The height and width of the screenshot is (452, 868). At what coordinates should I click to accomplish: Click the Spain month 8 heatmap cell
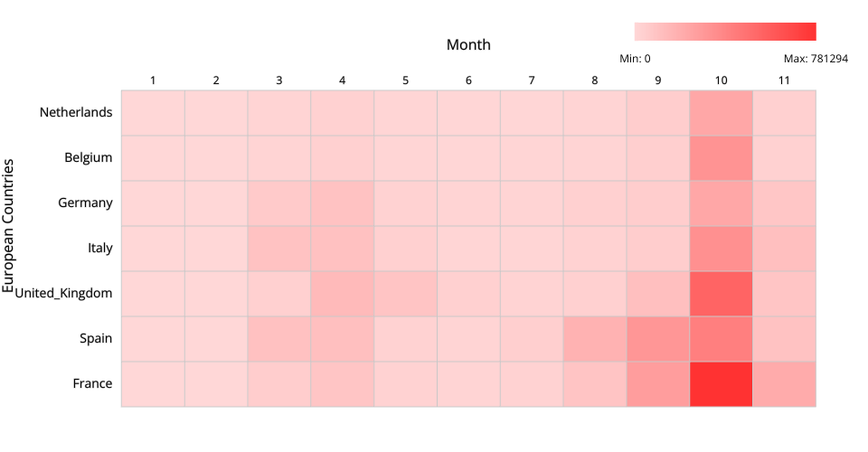tap(595, 339)
